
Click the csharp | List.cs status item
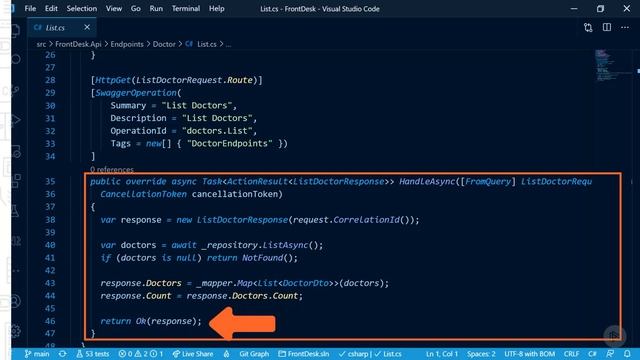(x=370, y=354)
